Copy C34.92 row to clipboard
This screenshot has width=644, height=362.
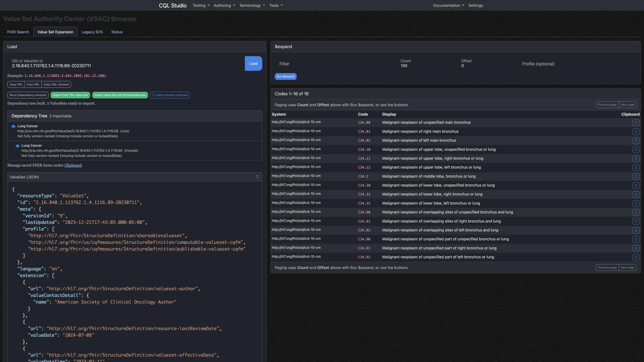pos(636,257)
